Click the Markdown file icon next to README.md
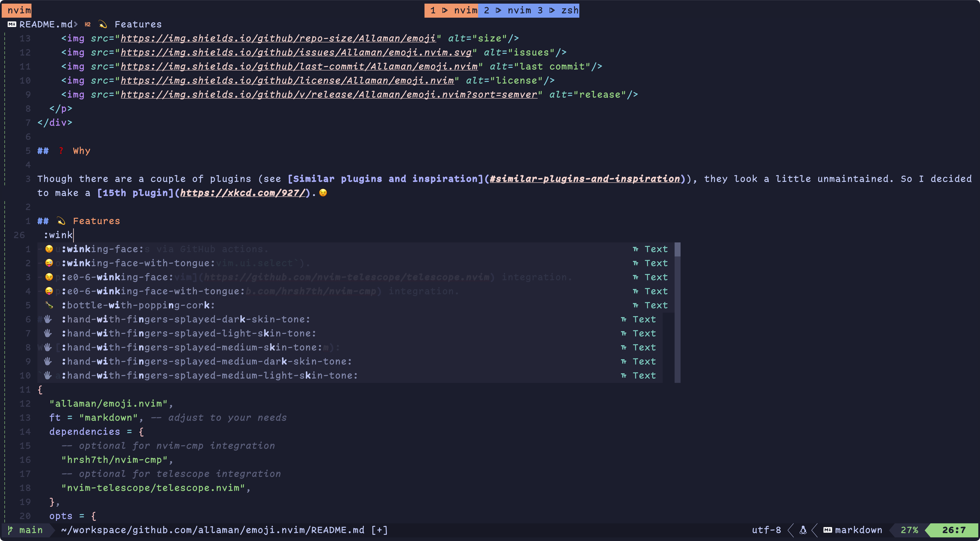Viewport: 980px width, 541px height. point(12,24)
